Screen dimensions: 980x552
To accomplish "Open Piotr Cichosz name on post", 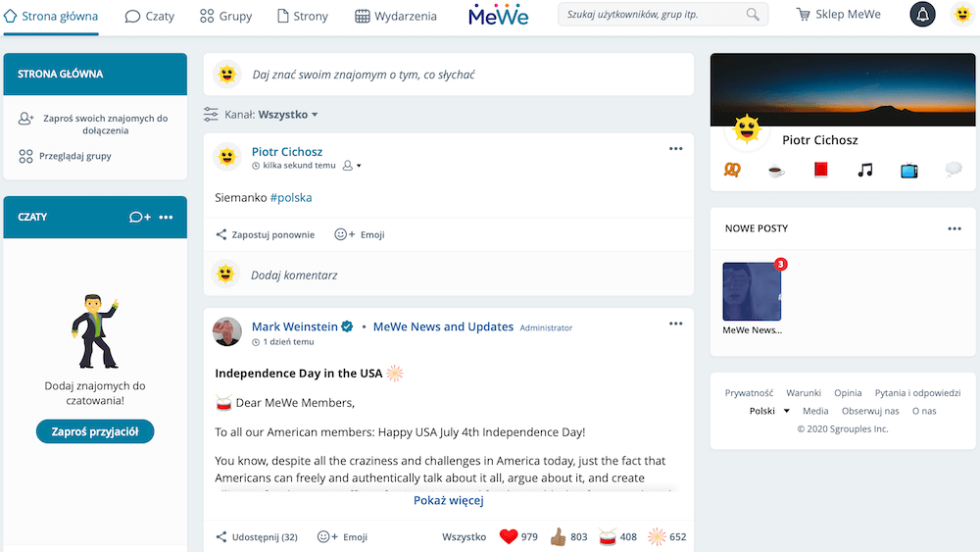I will tap(287, 152).
